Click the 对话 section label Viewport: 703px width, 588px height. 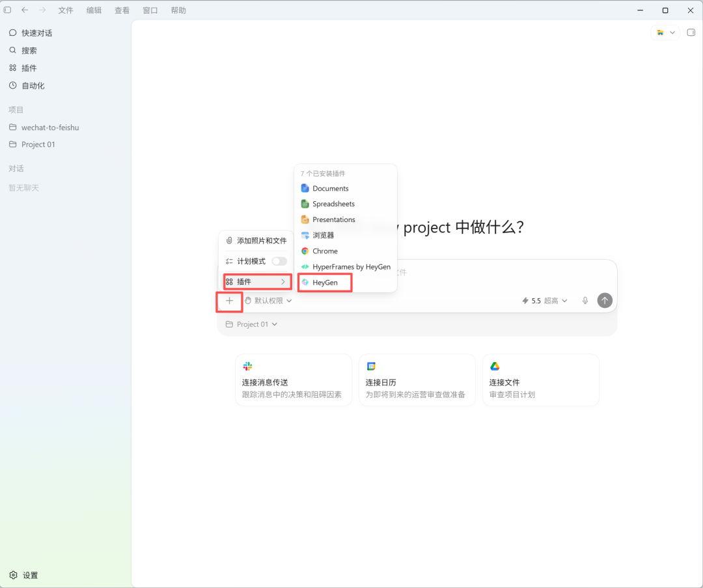[x=16, y=169]
